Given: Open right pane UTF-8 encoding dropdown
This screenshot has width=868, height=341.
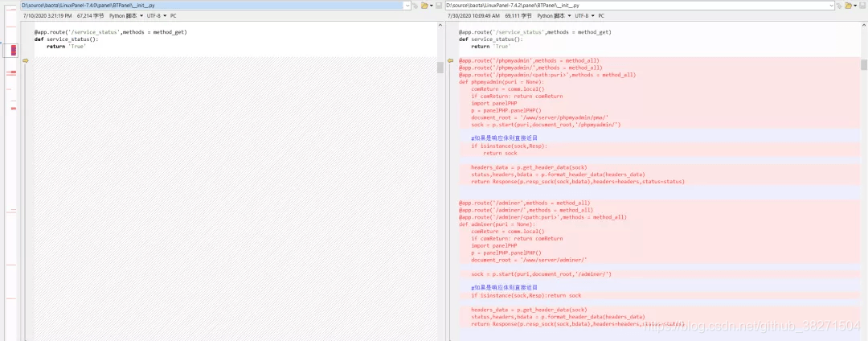Looking at the screenshot, I should pyautogui.click(x=585, y=16).
